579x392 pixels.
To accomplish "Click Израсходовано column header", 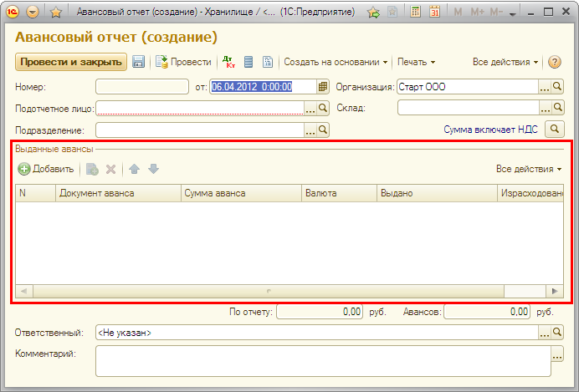I will coord(530,193).
